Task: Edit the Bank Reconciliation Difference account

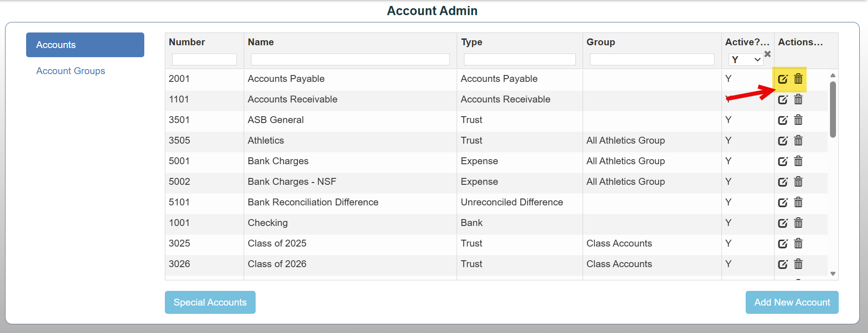Action: pyautogui.click(x=783, y=202)
